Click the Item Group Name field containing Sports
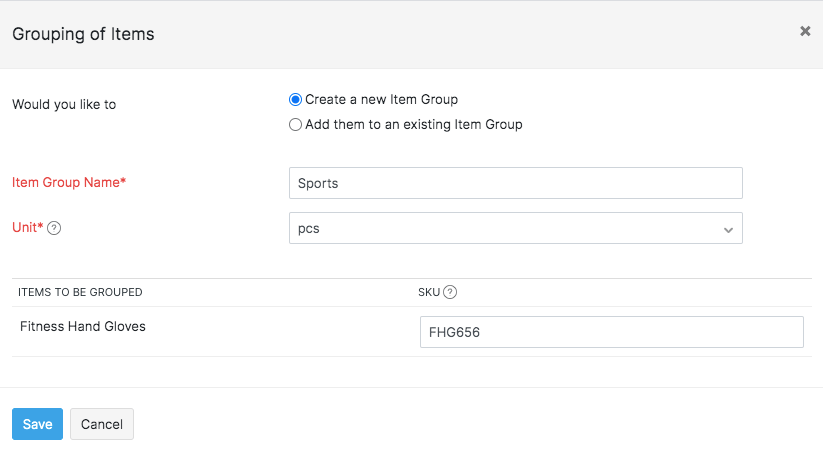Screen dimensions: 823x454 coord(515,183)
